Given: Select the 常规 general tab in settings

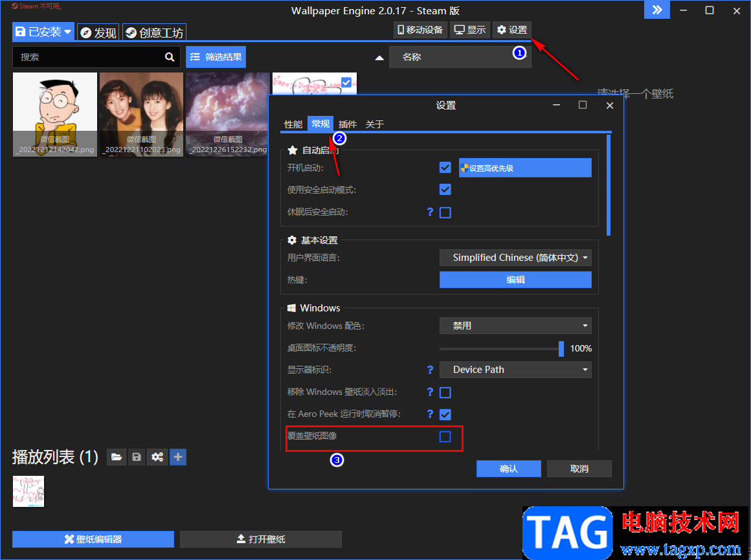Looking at the screenshot, I should [x=320, y=124].
